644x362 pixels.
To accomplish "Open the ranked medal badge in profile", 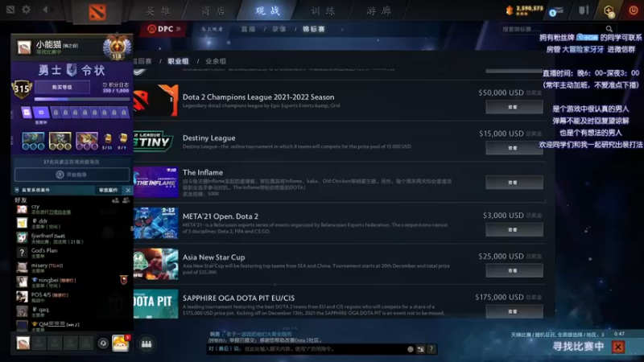I will (117, 48).
